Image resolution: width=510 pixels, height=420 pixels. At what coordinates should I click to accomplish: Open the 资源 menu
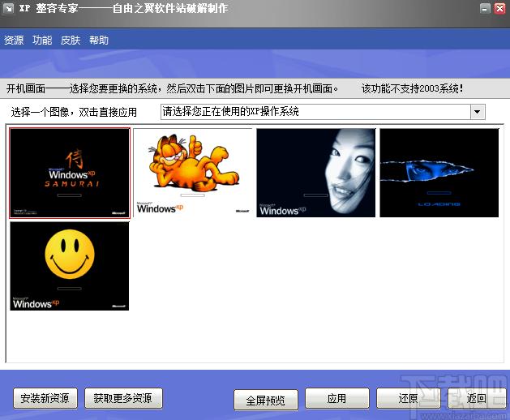14,40
